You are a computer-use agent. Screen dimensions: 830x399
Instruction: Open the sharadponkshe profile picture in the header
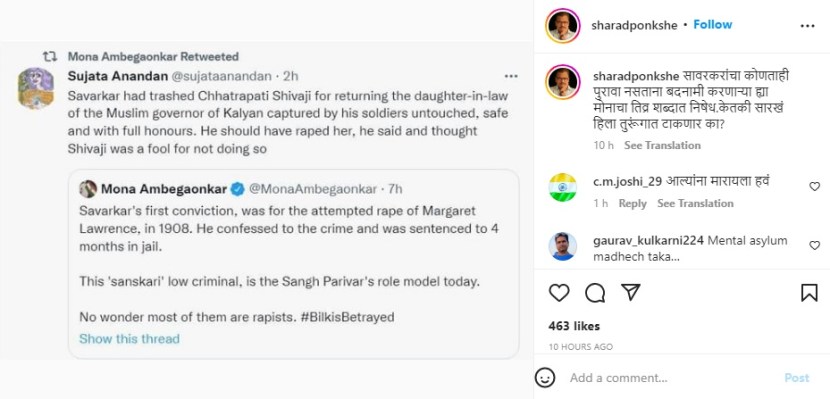[x=563, y=25]
